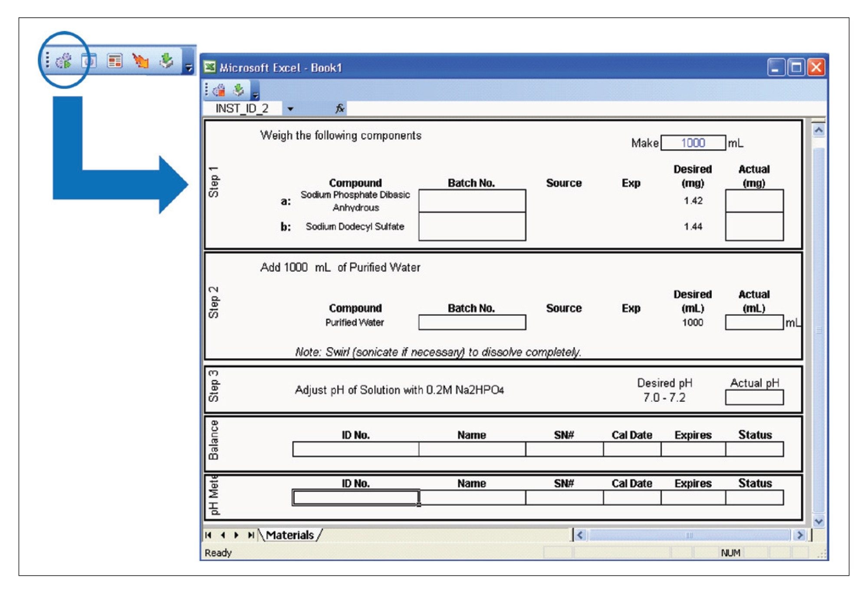Click the Balance ID No. field

[x=355, y=449]
